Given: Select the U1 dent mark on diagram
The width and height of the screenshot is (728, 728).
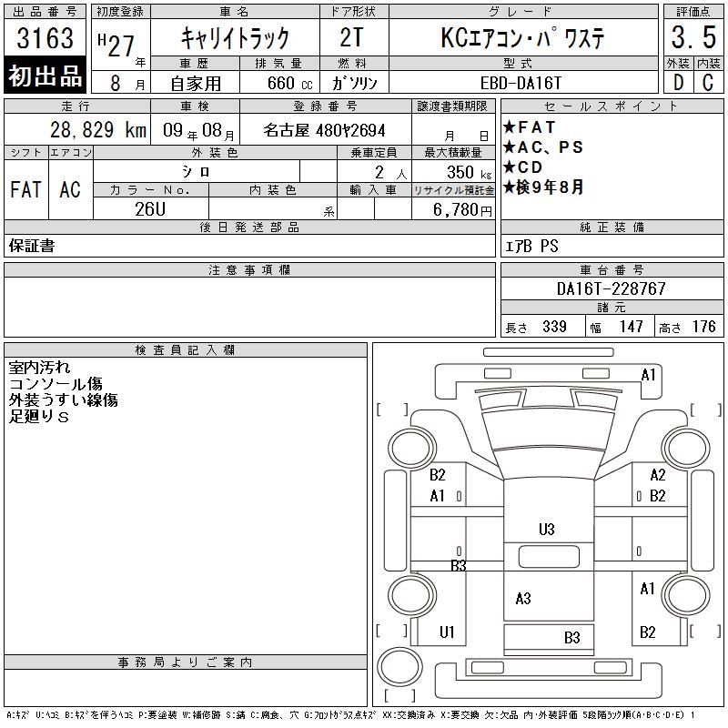Looking at the screenshot, I should 447,632.
